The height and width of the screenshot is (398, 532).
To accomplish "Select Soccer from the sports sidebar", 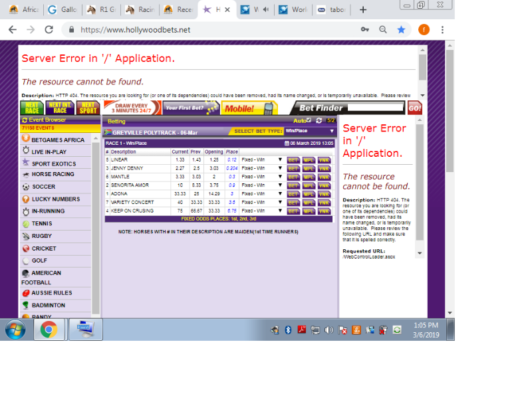I will tap(44, 187).
